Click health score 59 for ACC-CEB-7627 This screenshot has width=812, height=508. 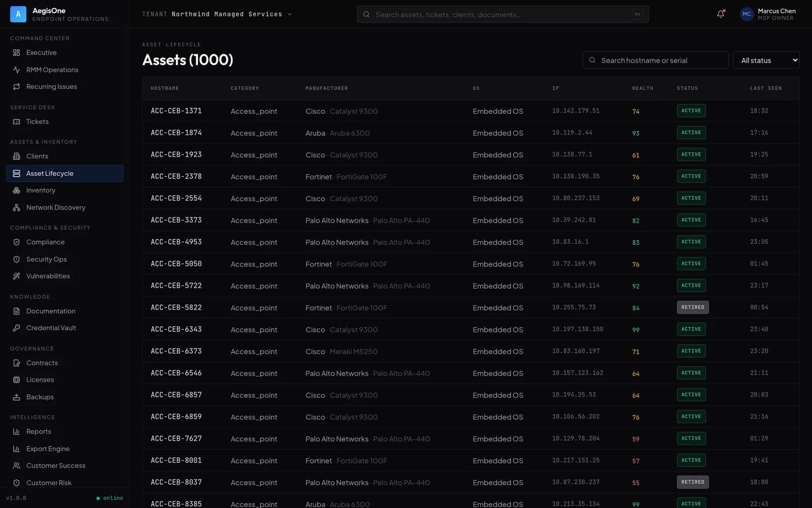click(636, 439)
